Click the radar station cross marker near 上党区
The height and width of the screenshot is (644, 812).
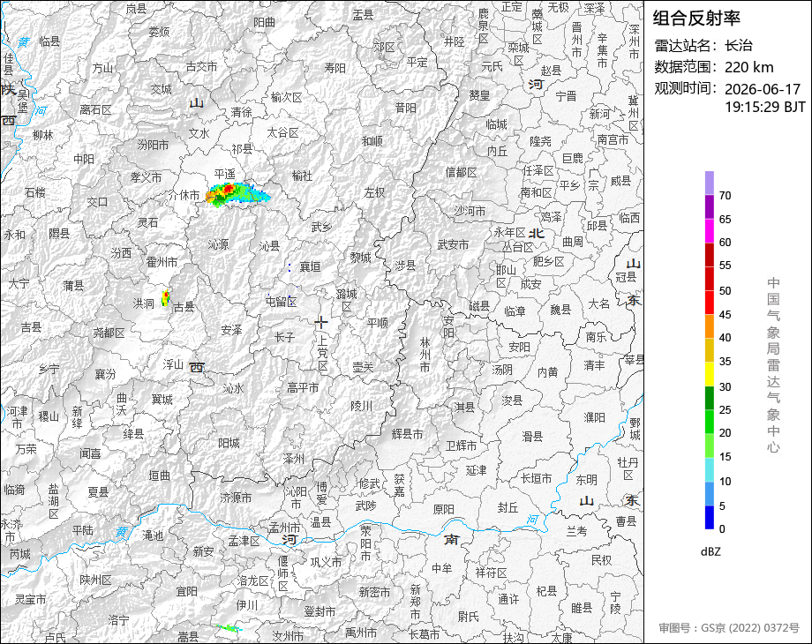321,323
